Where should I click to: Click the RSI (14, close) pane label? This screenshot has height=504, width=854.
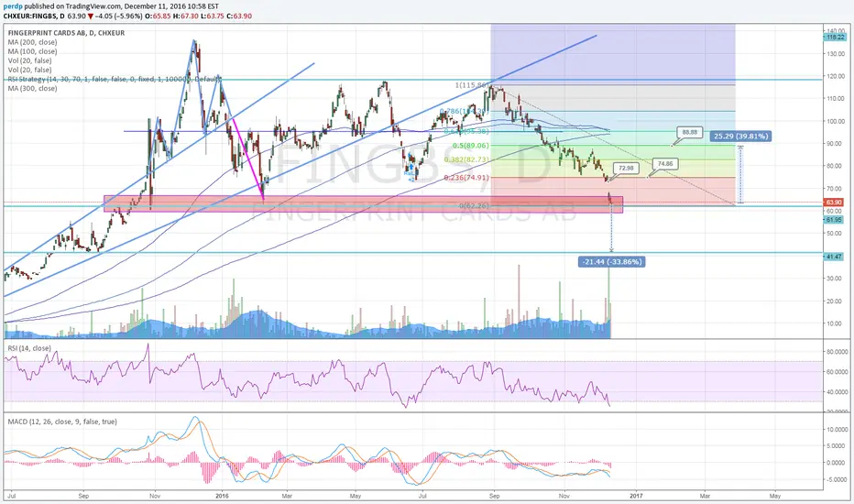pos(29,348)
